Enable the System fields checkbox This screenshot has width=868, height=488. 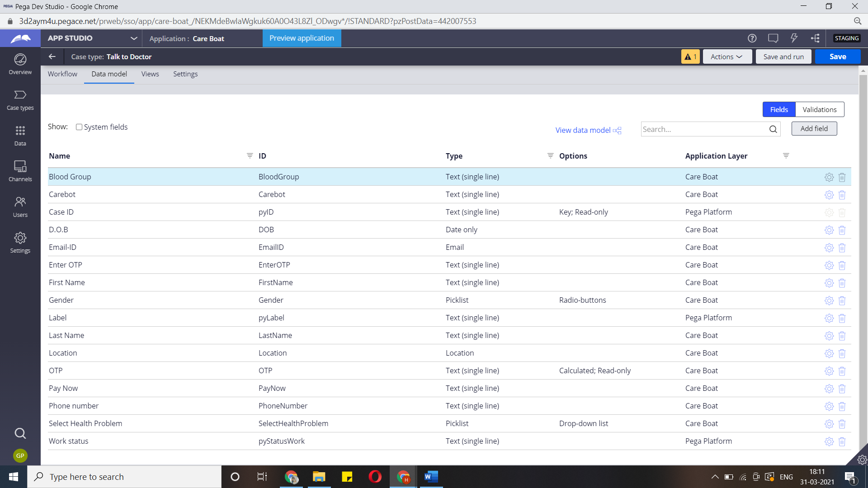pyautogui.click(x=79, y=127)
